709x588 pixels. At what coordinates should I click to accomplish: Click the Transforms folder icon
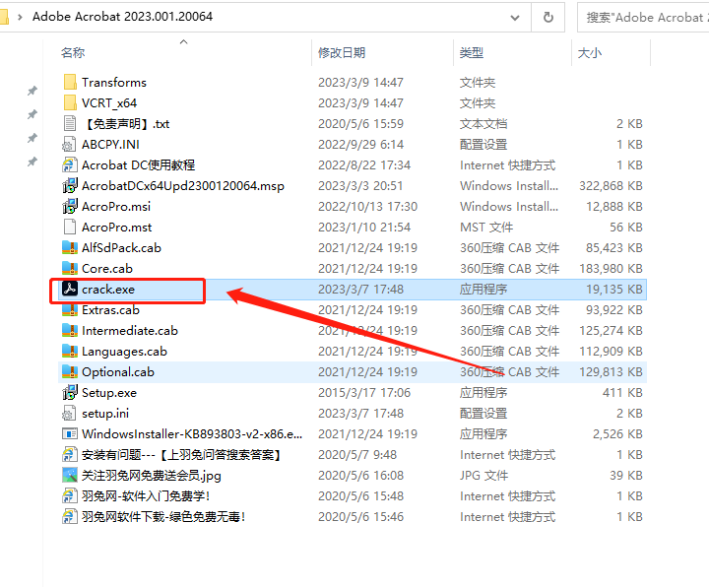pos(70,83)
